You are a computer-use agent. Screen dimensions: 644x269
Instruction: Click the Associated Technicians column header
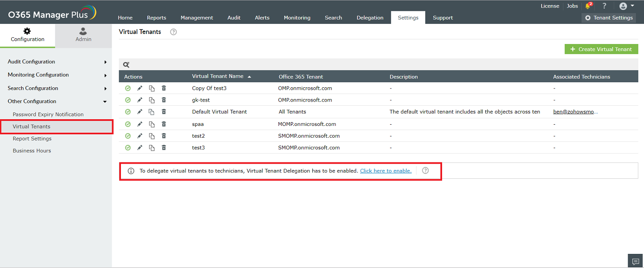[581, 77]
